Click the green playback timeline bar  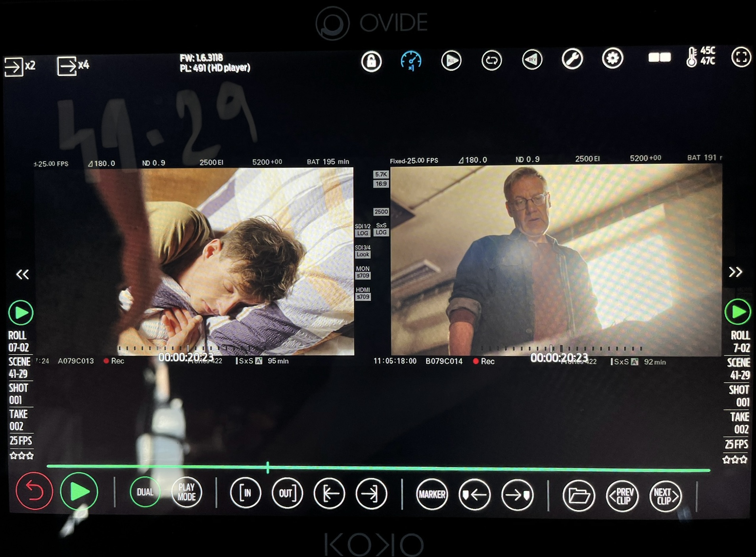377,469
